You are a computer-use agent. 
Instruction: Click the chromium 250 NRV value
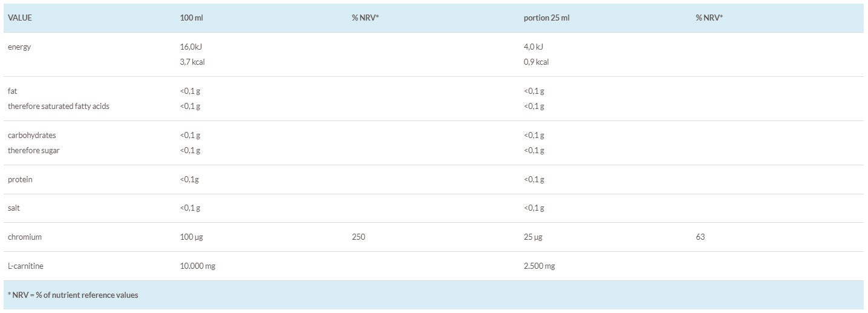358,237
